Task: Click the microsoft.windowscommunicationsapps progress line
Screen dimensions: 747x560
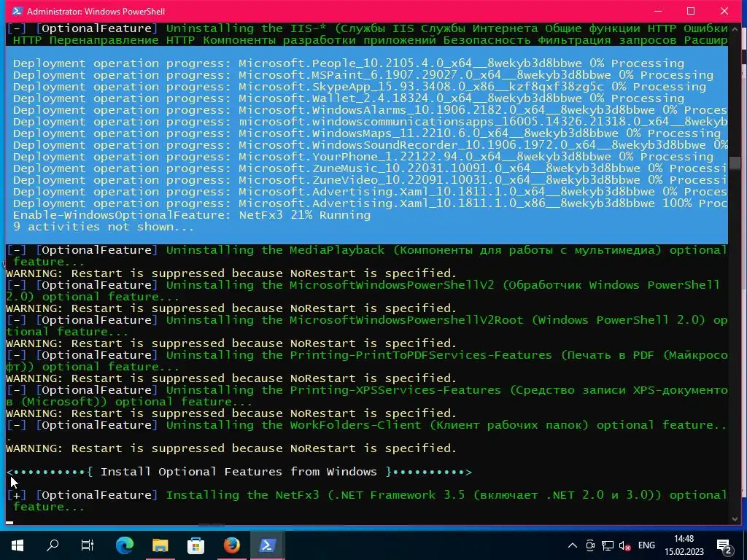Action: (x=370, y=122)
